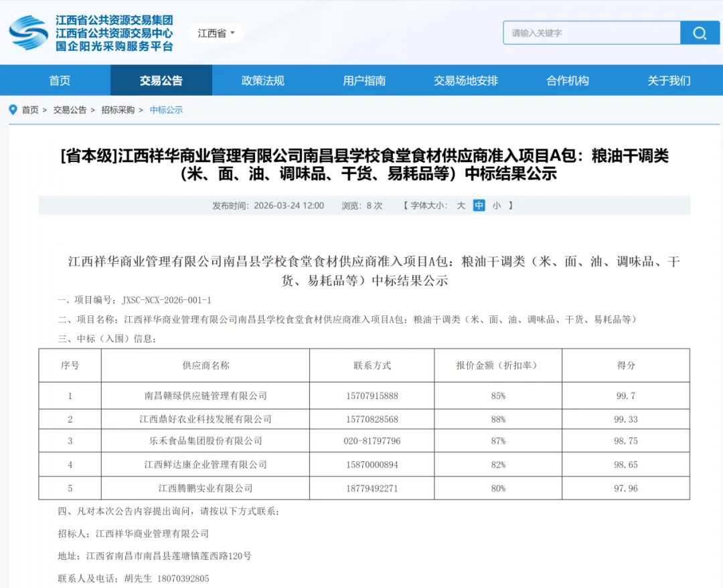Click phone number 020-81797796
Image resolution: width=723 pixels, height=588 pixels.
point(372,441)
